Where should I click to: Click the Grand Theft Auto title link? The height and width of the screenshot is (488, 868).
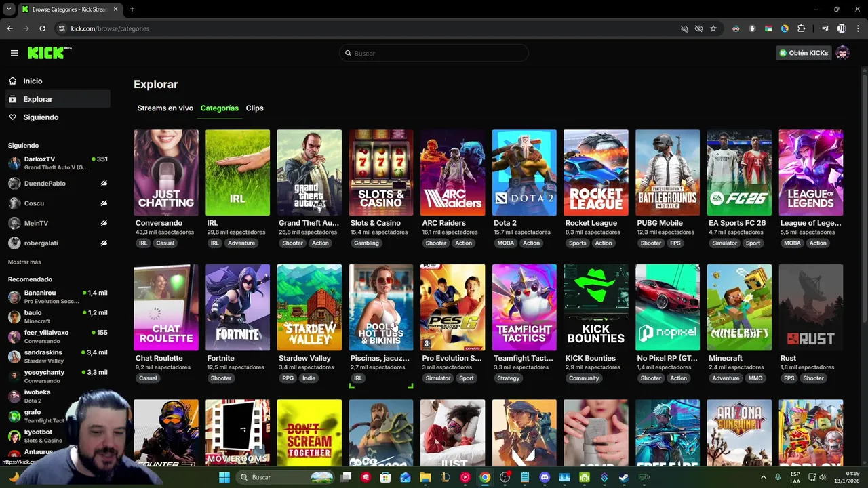pyautogui.click(x=309, y=223)
